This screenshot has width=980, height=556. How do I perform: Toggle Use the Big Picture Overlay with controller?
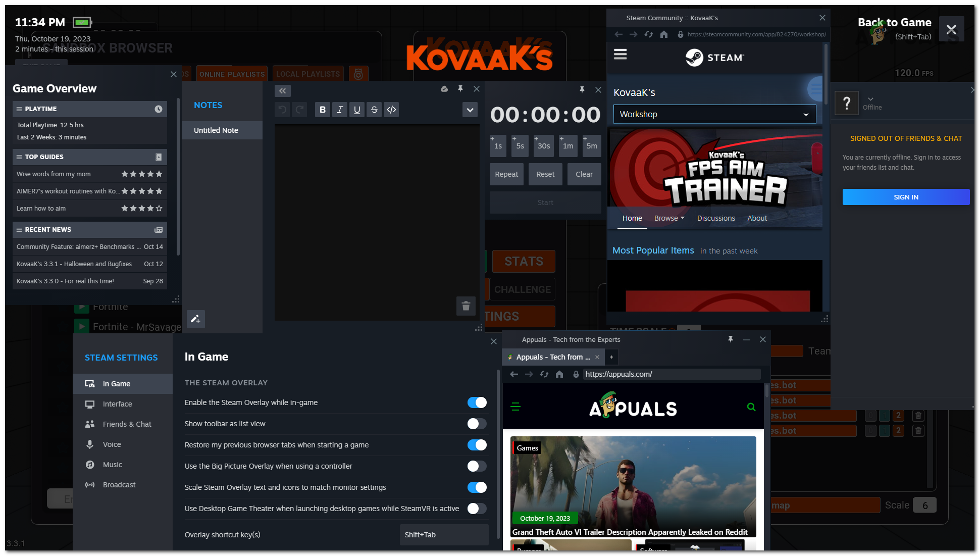coord(476,466)
